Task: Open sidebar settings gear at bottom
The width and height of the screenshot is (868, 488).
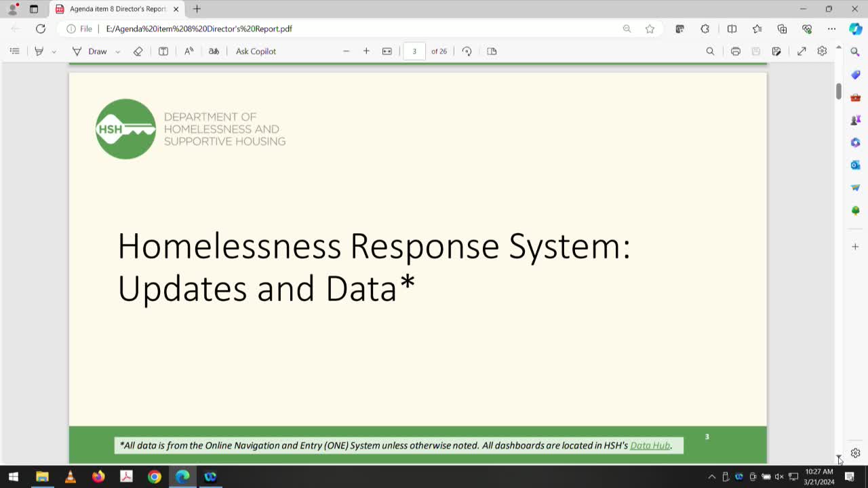Action: pos(855,453)
